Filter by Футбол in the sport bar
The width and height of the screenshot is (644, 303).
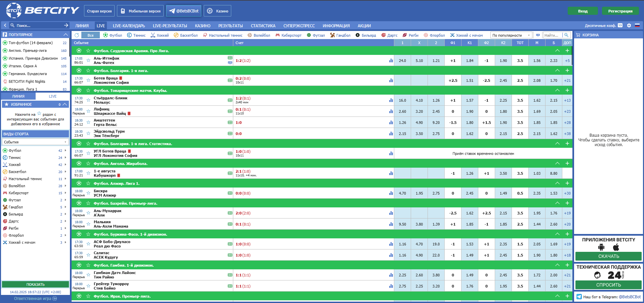point(113,35)
